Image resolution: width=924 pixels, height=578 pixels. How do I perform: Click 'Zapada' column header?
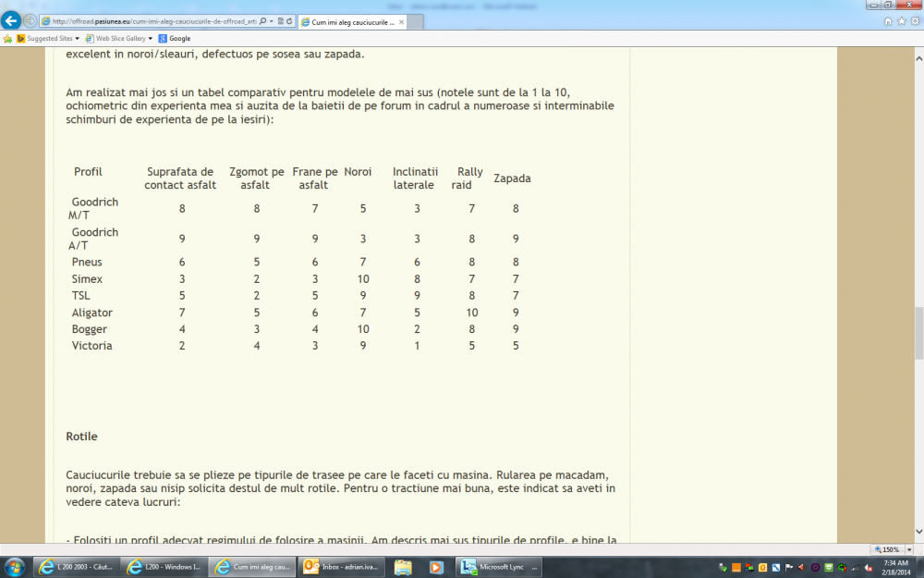512,178
